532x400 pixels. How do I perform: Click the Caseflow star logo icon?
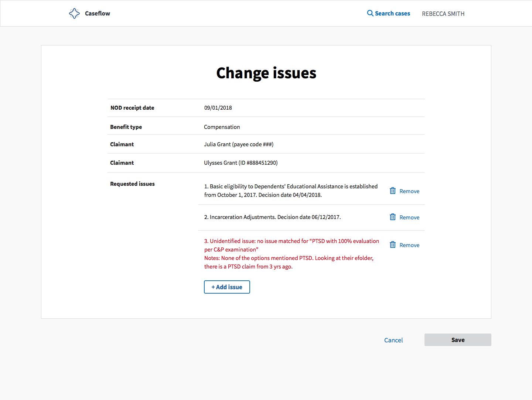(x=74, y=14)
